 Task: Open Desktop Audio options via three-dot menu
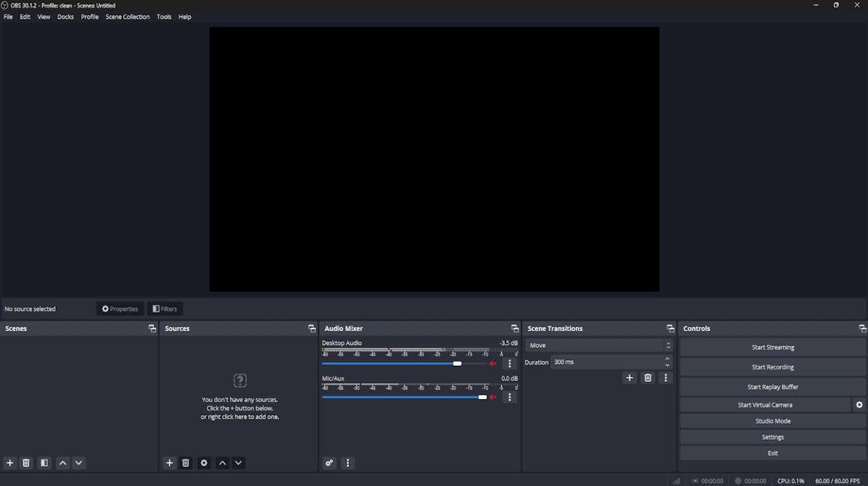[x=510, y=363]
